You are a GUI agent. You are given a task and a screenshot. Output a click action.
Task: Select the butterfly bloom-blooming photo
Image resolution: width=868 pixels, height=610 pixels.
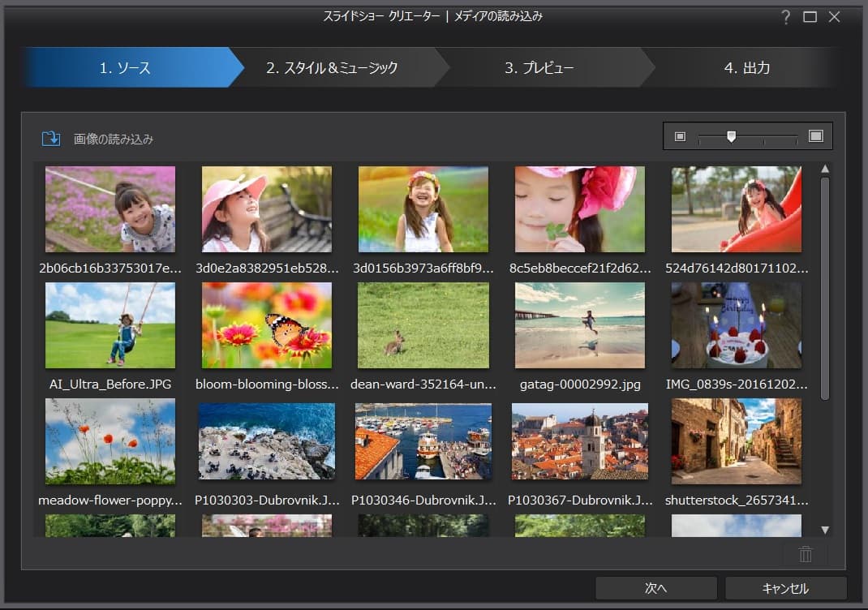(267, 325)
